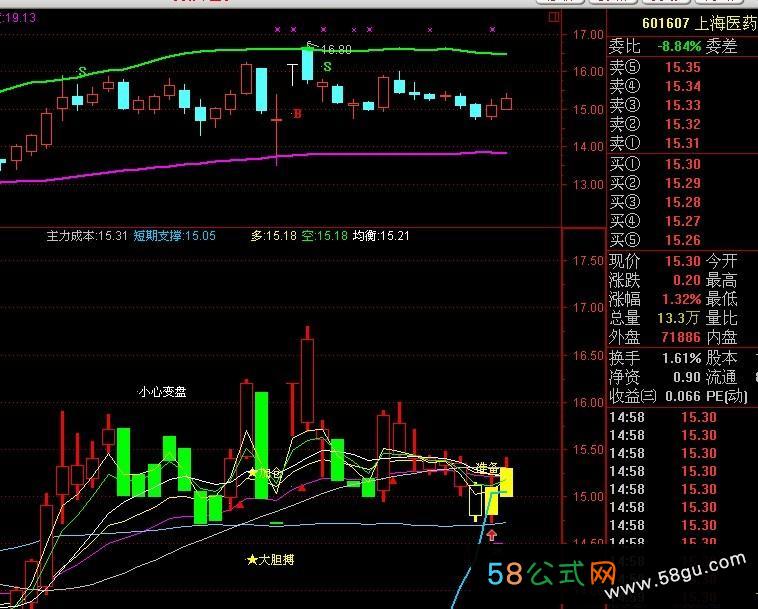Click the red B buy signal marker
Viewport: 758px width, 609px height.
click(x=297, y=114)
